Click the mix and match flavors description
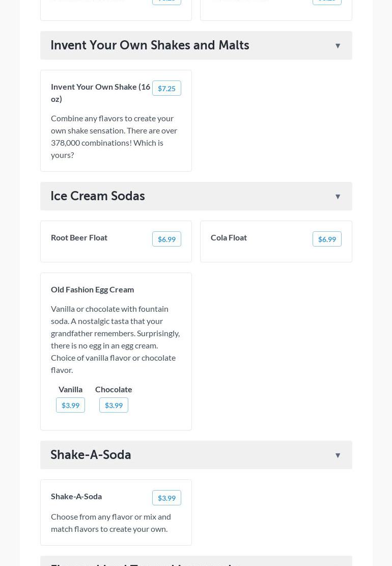This screenshot has height=566, width=392. click(x=111, y=523)
